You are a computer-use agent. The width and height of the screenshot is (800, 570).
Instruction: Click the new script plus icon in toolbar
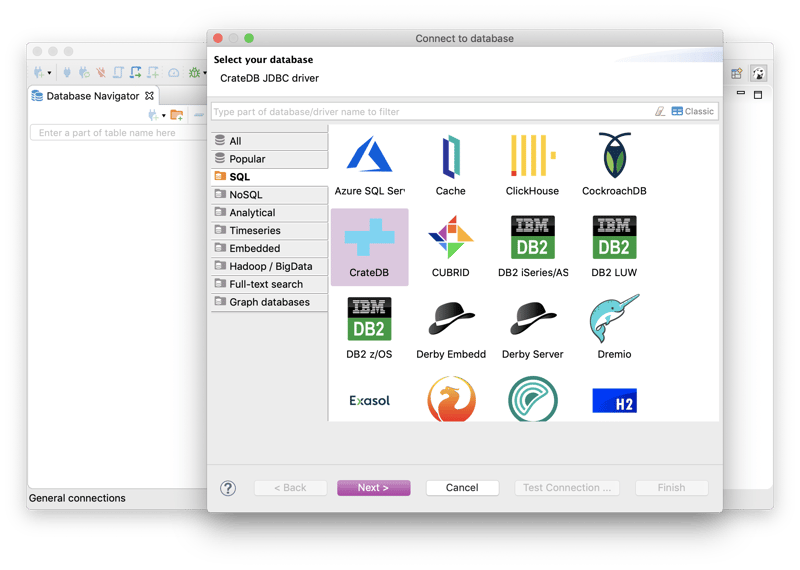[153, 72]
